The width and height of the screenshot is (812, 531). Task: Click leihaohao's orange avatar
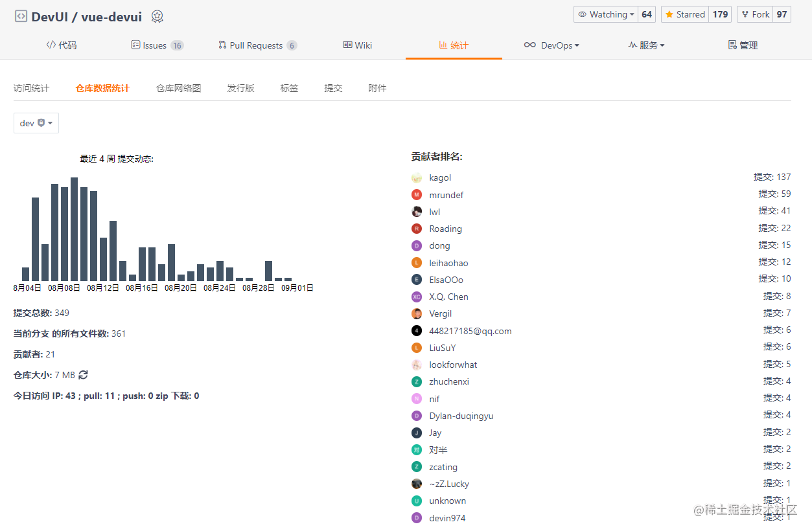[x=417, y=263]
